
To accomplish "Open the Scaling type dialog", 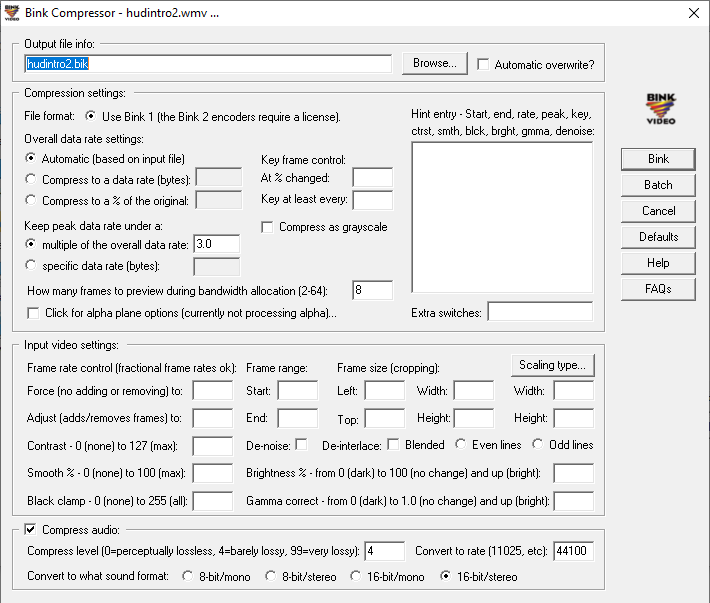I will [x=551, y=364].
